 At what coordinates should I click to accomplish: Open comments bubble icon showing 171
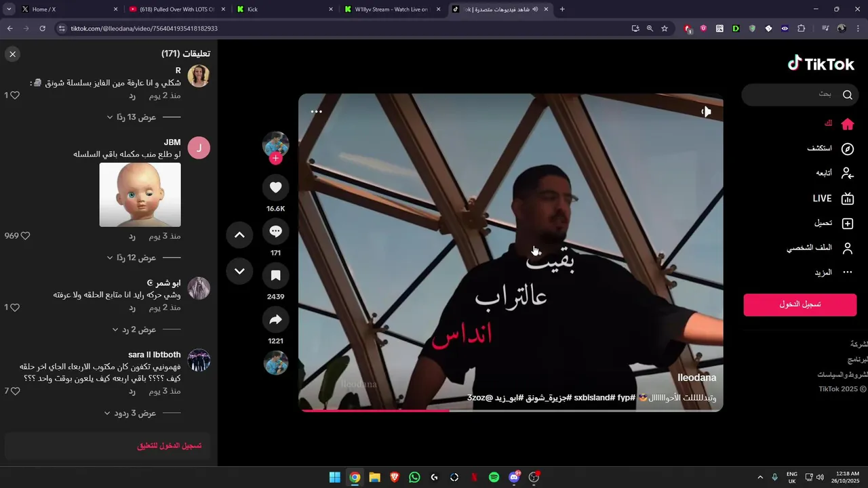coord(275,232)
